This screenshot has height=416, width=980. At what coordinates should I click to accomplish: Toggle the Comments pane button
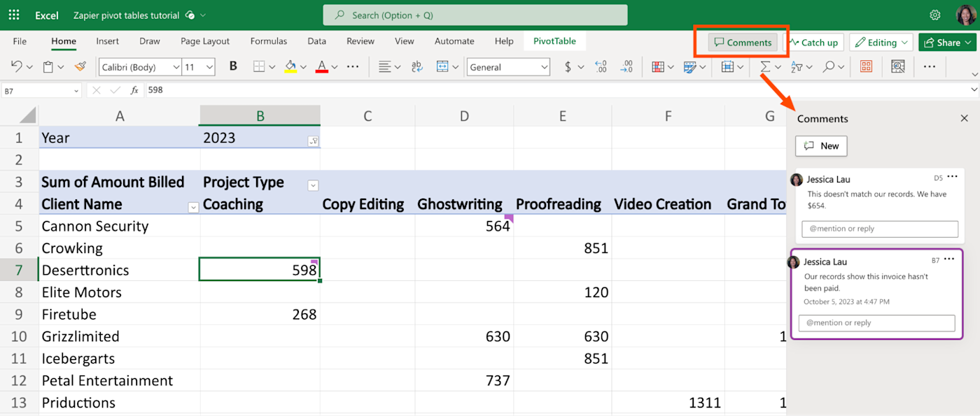coord(743,43)
